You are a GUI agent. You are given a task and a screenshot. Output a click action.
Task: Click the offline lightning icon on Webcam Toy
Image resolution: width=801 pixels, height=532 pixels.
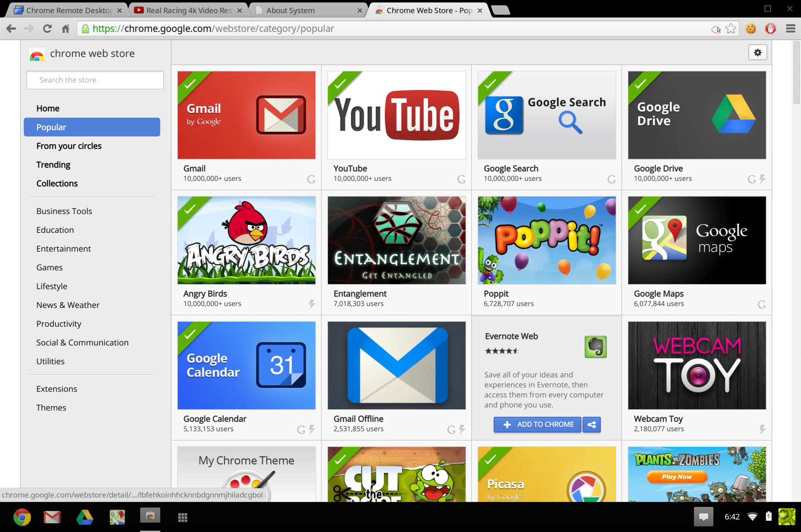(x=762, y=429)
